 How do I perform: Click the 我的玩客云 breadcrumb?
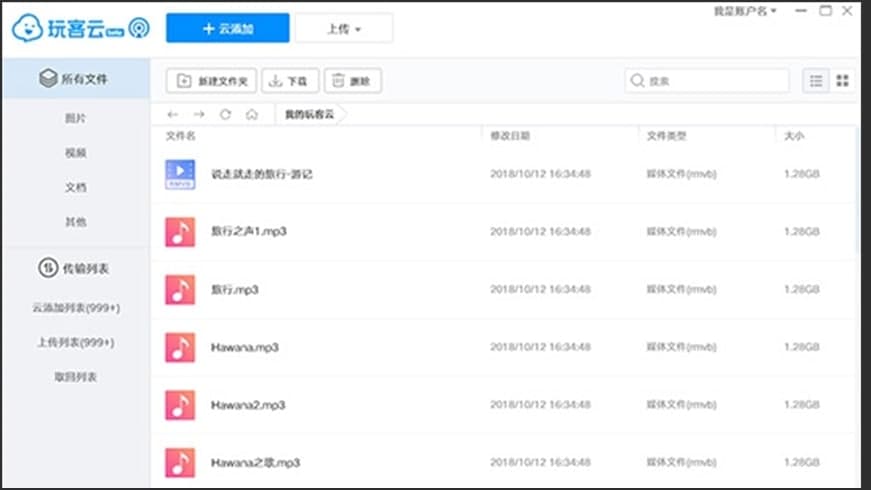pyautogui.click(x=309, y=114)
